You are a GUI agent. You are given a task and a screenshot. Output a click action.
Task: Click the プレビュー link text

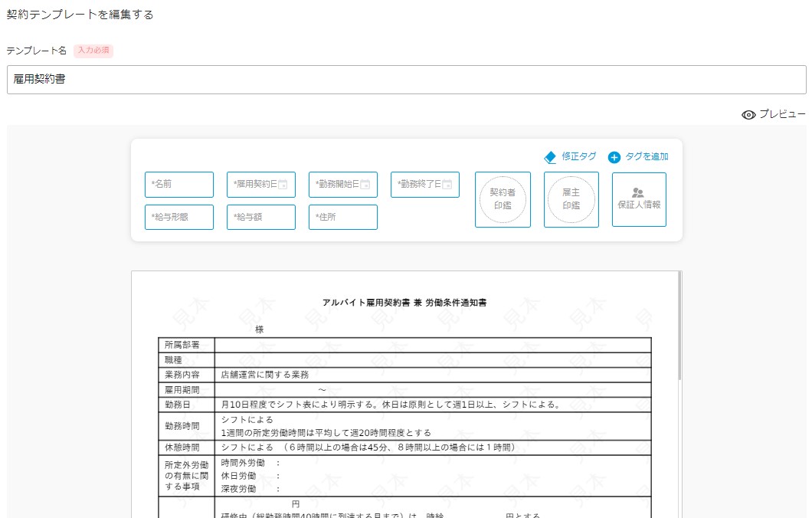pyautogui.click(x=782, y=114)
